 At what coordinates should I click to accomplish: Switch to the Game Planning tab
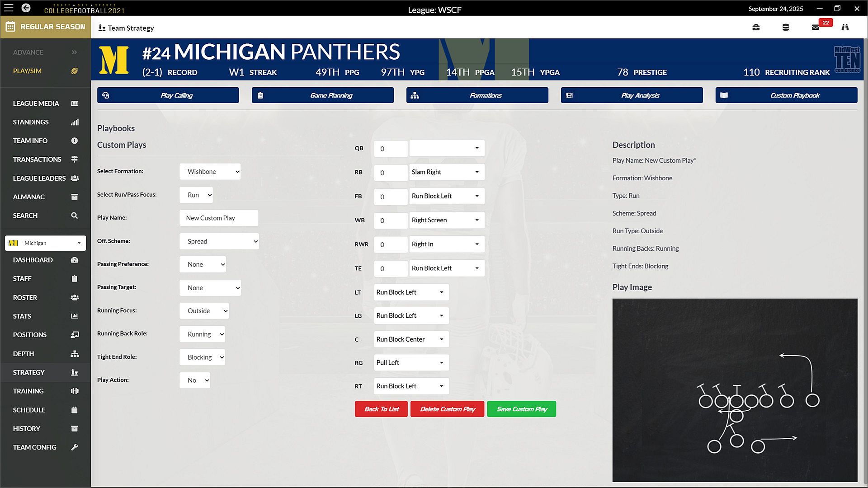pos(322,95)
